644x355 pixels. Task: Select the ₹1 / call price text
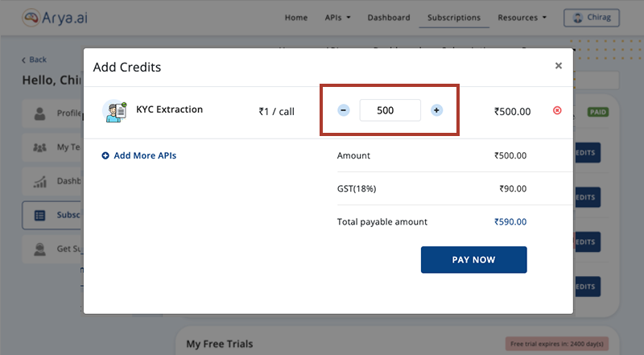tap(276, 111)
